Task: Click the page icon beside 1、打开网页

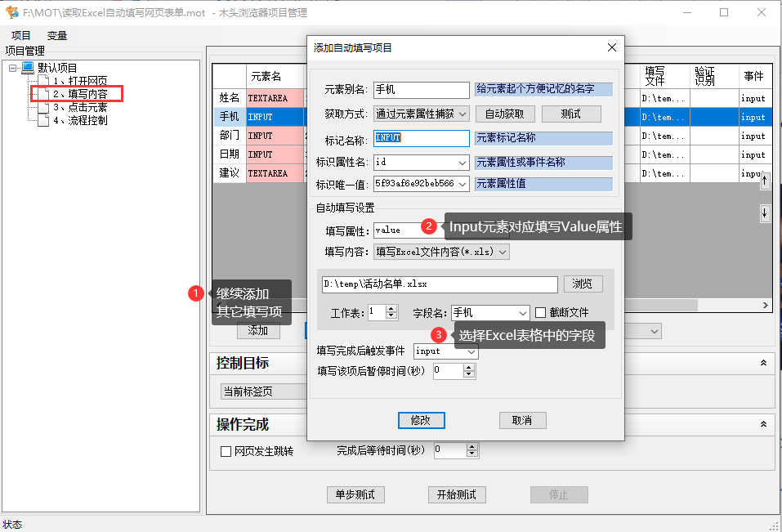Action: (42, 79)
